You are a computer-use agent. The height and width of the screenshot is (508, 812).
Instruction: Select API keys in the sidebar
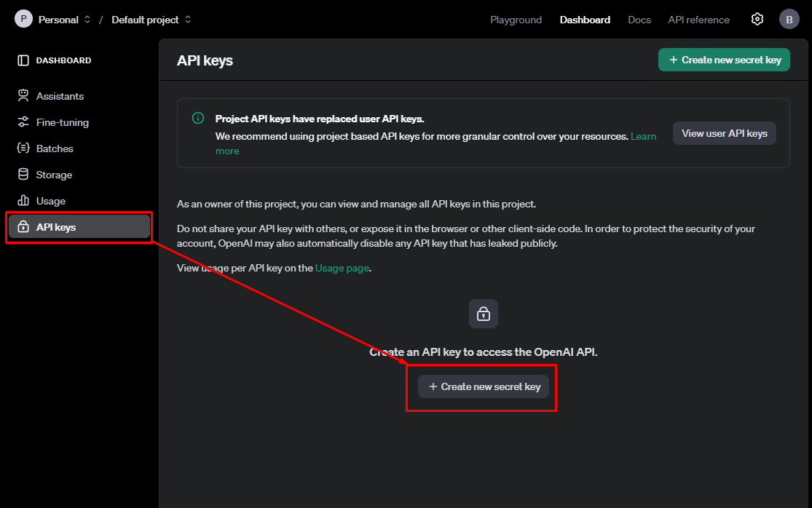click(x=79, y=226)
